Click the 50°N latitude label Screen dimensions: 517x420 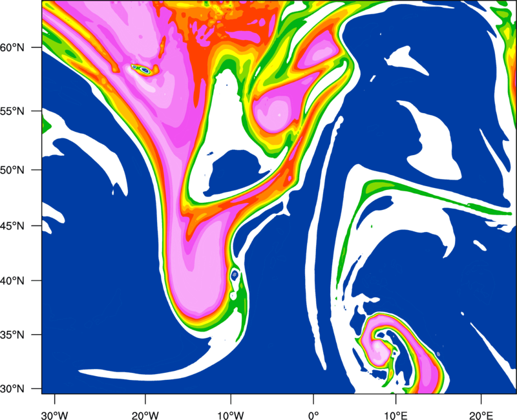coord(12,170)
